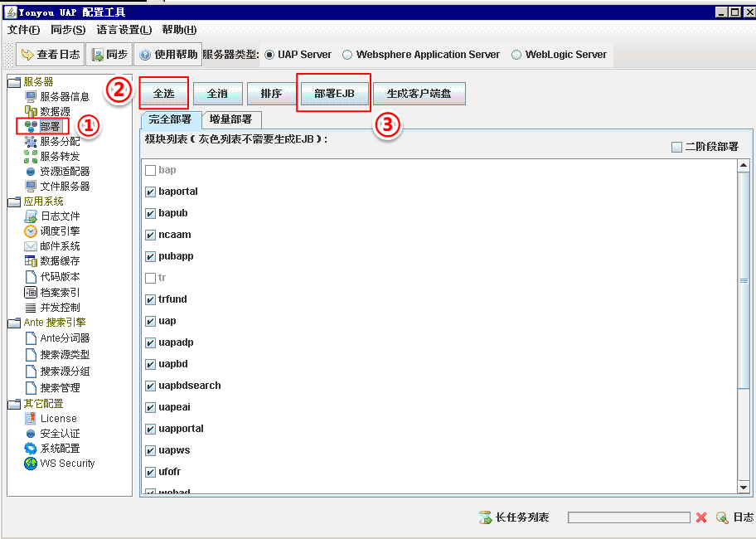Open the 同步(S) menu
756x539 pixels.
[x=69, y=30]
